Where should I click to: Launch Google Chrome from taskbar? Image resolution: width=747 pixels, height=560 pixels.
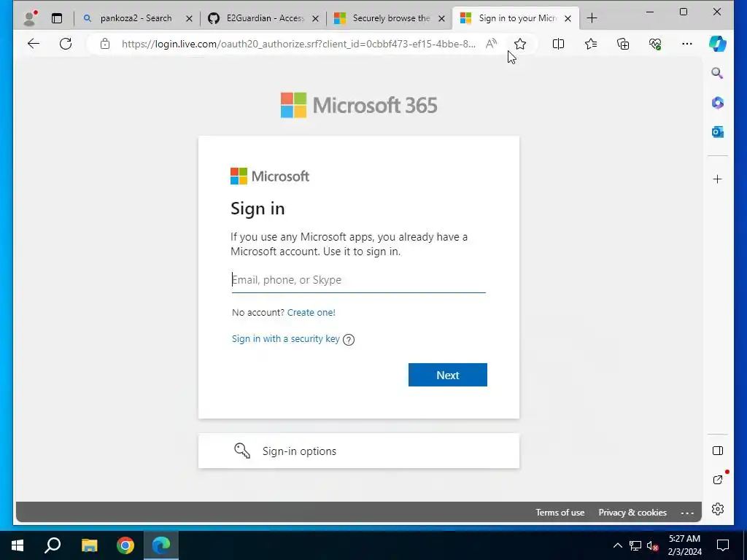click(x=125, y=545)
